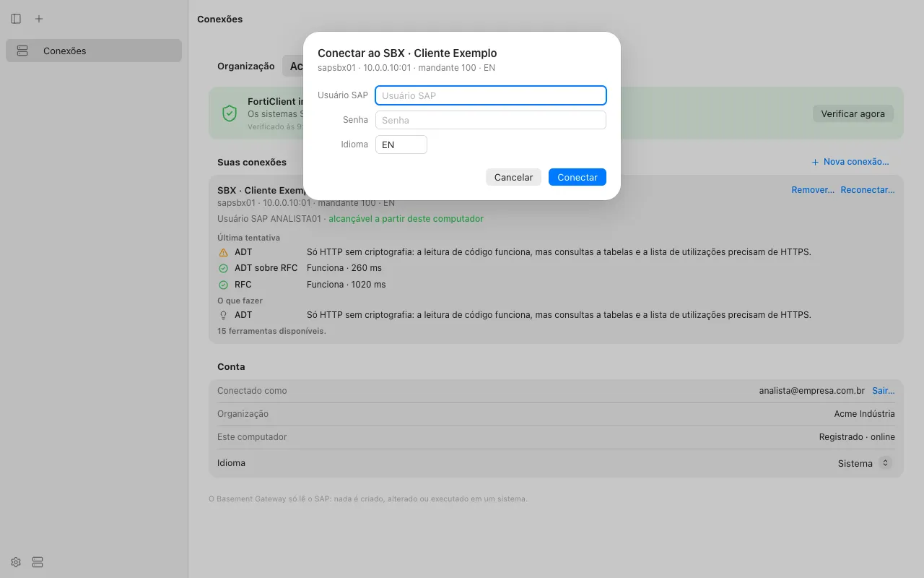The image size is (924, 578).
Task: Click the text 15 ferramentas disponíveis
Action: click(x=271, y=331)
